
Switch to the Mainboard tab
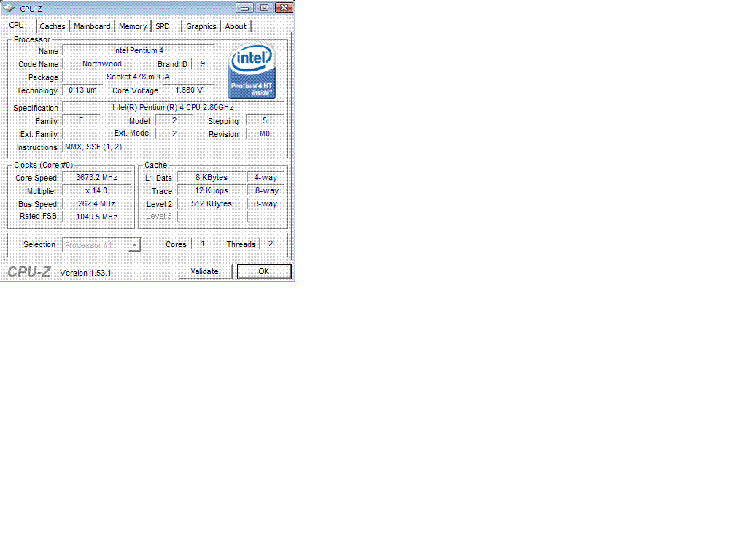pos(92,26)
